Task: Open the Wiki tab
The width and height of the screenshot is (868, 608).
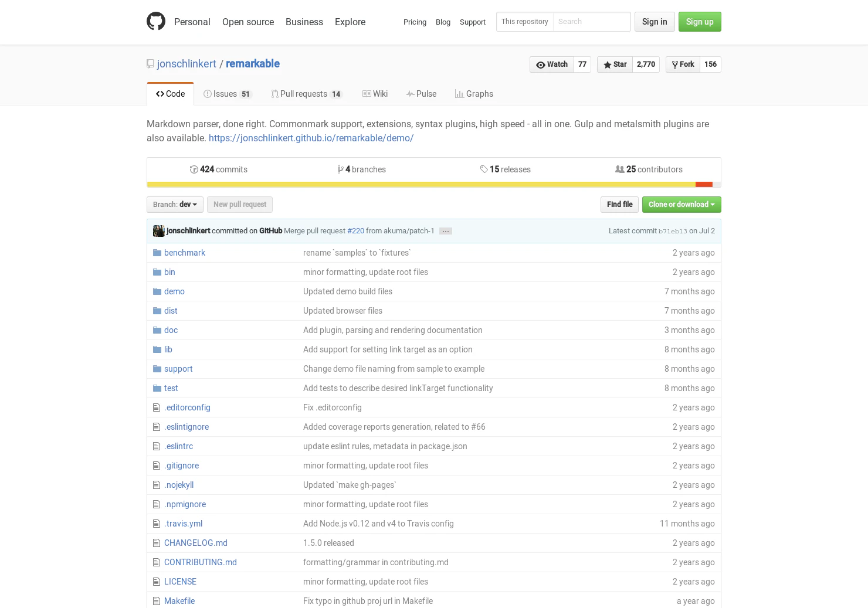Action: click(x=375, y=94)
